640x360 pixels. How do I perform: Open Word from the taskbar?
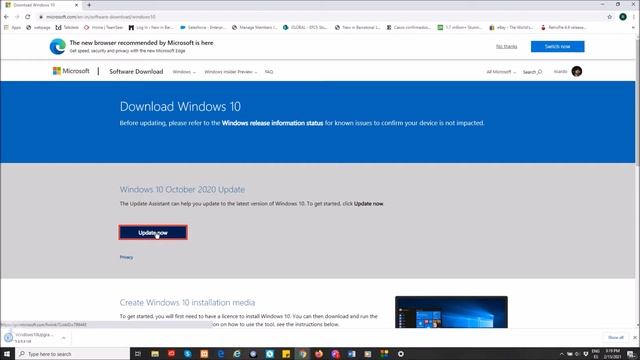[351, 354]
